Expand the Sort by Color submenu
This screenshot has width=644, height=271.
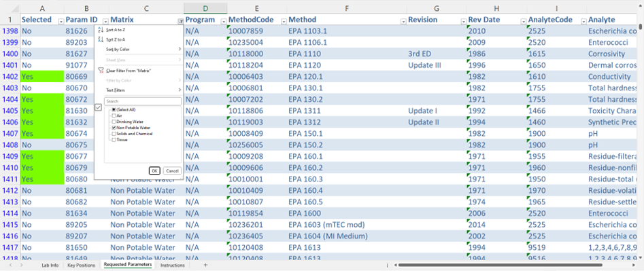(139, 49)
